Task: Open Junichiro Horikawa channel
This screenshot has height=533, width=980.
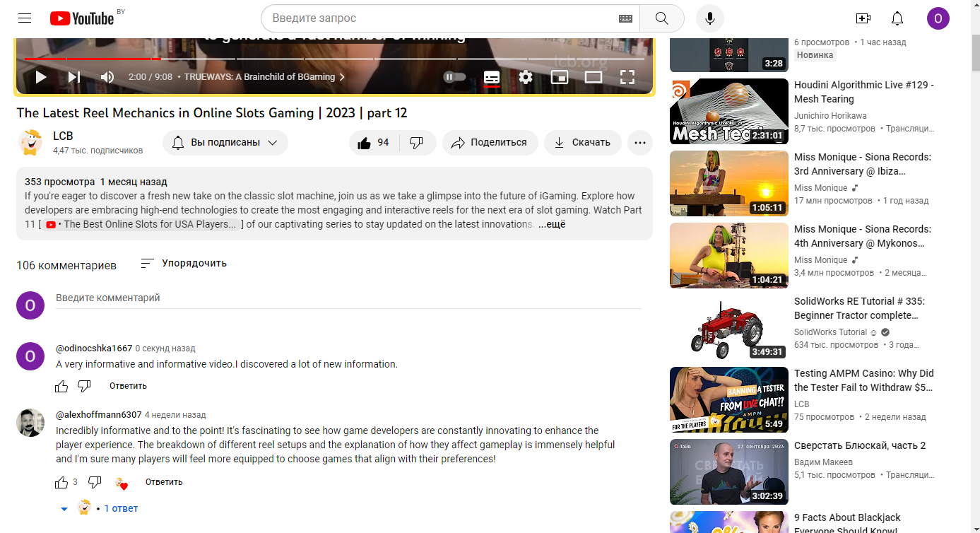Action: (830, 116)
